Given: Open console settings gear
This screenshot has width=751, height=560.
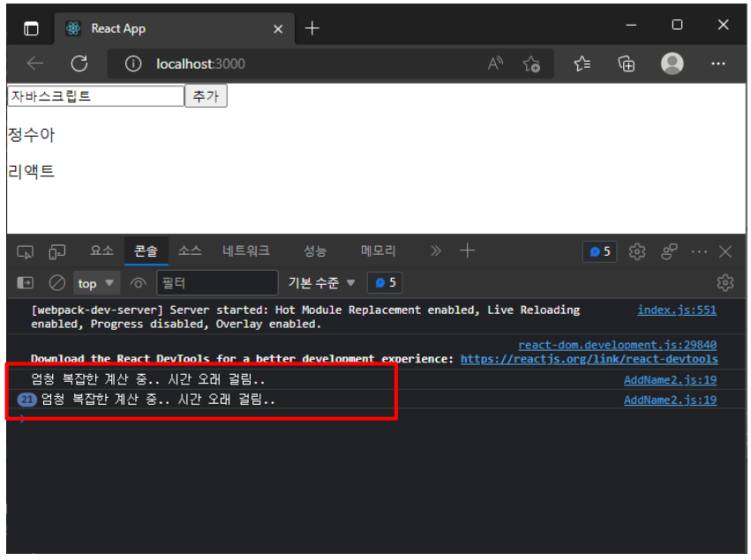Looking at the screenshot, I should click(x=725, y=283).
